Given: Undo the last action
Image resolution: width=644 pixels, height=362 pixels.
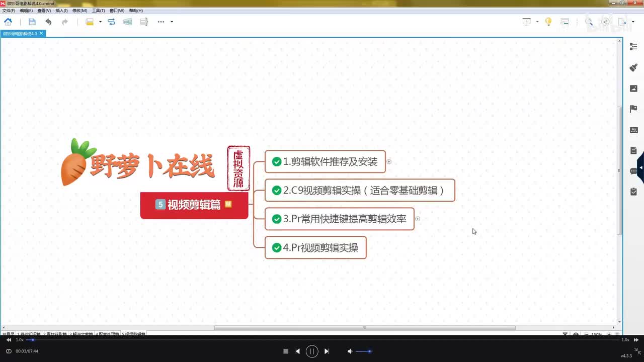Looking at the screenshot, I should click(48, 22).
